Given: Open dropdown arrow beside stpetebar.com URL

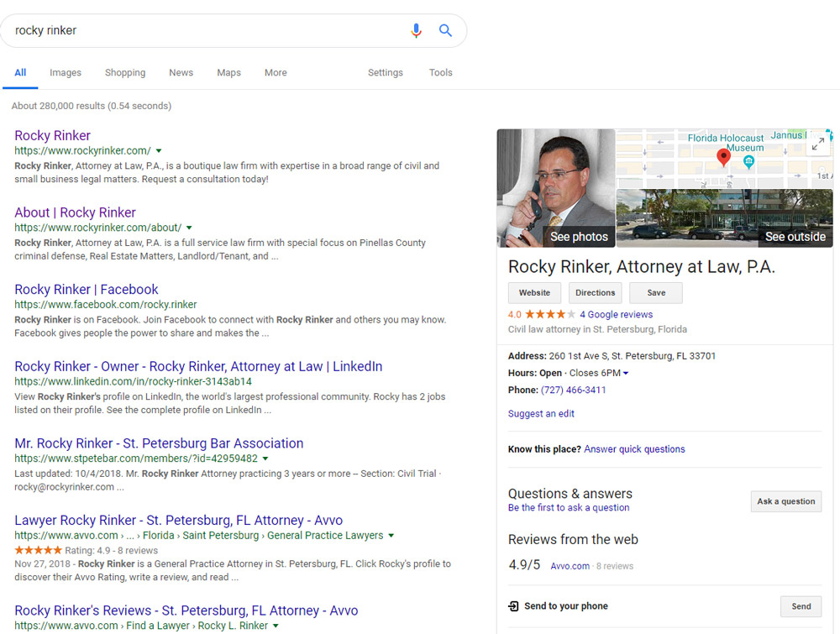Looking at the screenshot, I should [x=265, y=458].
